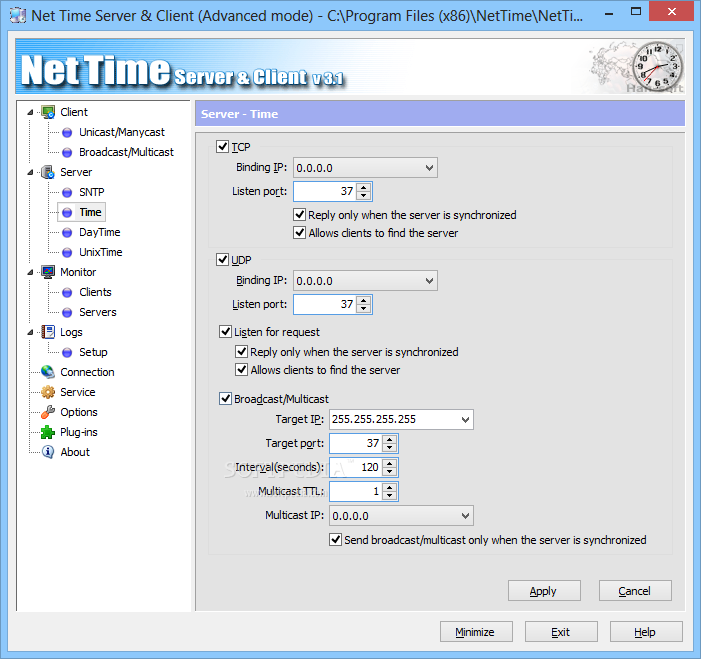Collapse the Server tree node

coord(30,173)
